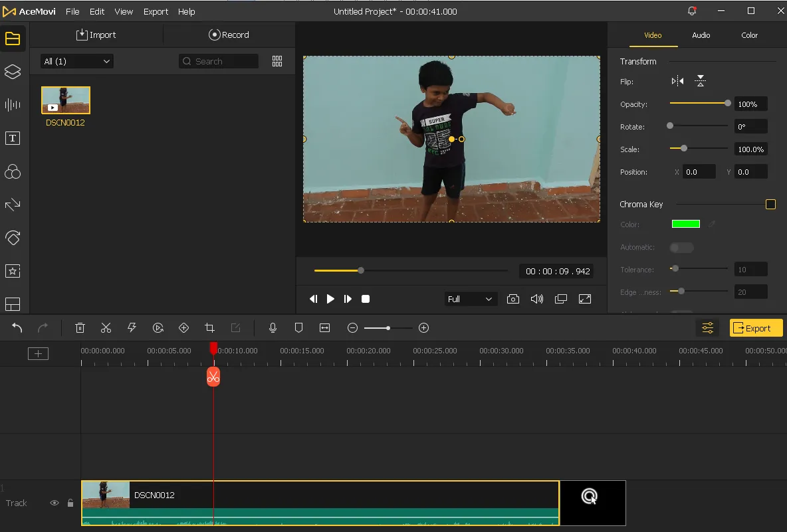Click the split scissors toolbar icon
This screenshot has width=787, height=532.
click(x=106, y=327)
